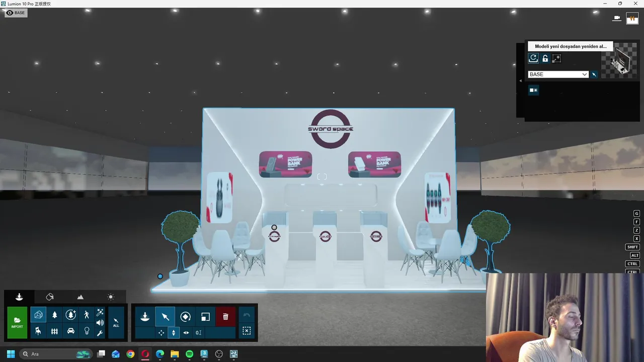
Task: Choose the move up/down vertical option
Action: [174, 332]
